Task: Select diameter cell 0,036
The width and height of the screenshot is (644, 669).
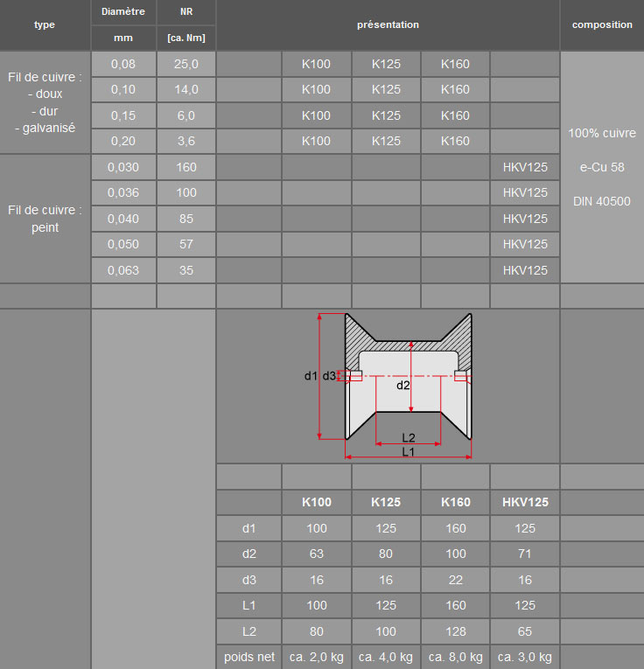Action: pyautogui.click(x=123, y=193)
